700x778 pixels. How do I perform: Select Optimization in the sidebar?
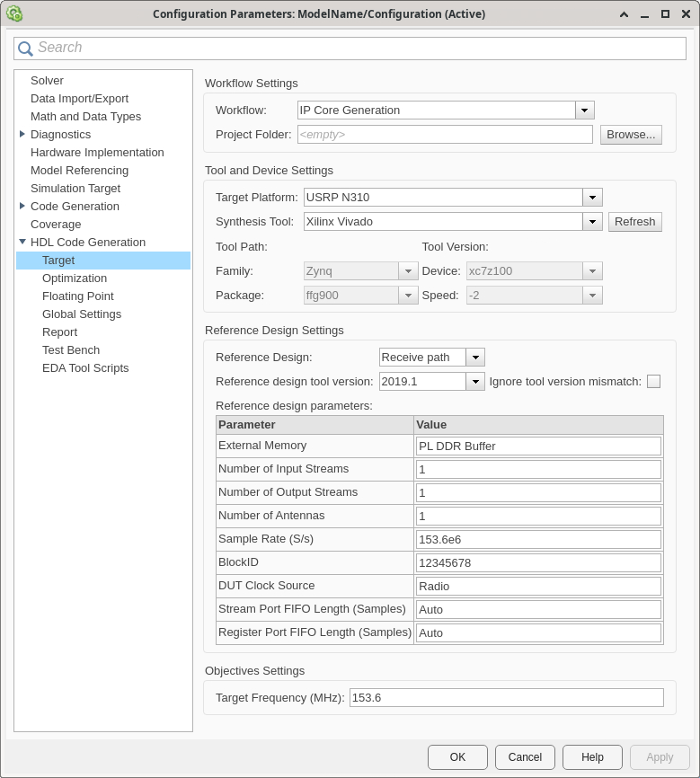[75, 278]
